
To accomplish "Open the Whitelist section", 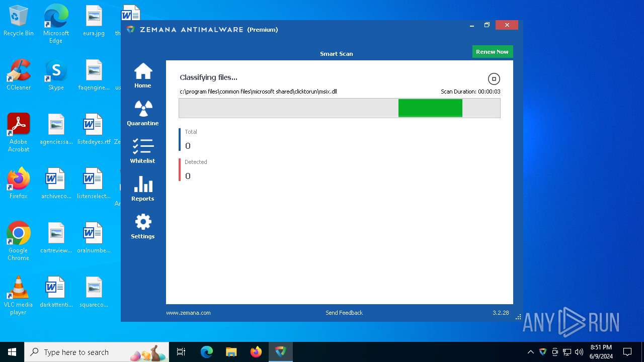I will tap(143, 151).
